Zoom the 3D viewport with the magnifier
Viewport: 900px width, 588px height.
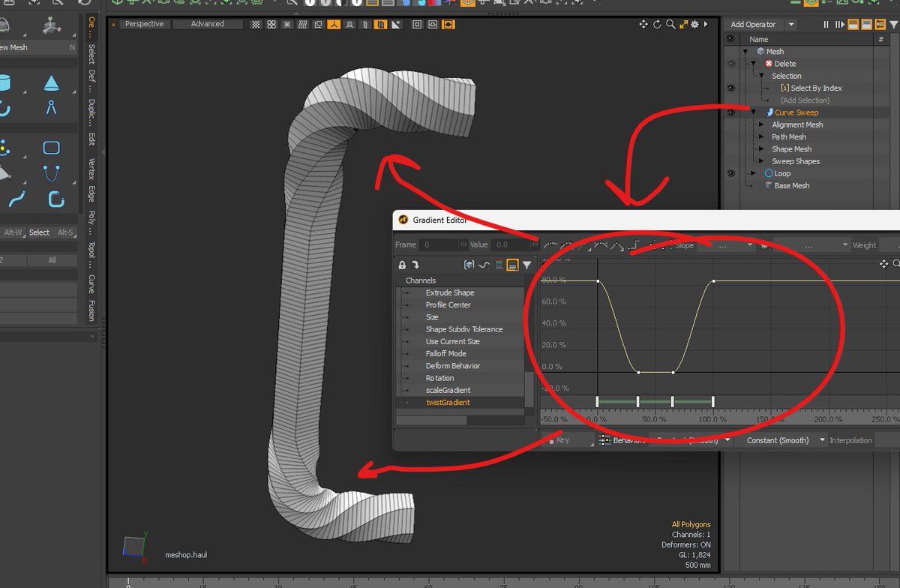tap(670, 24)
